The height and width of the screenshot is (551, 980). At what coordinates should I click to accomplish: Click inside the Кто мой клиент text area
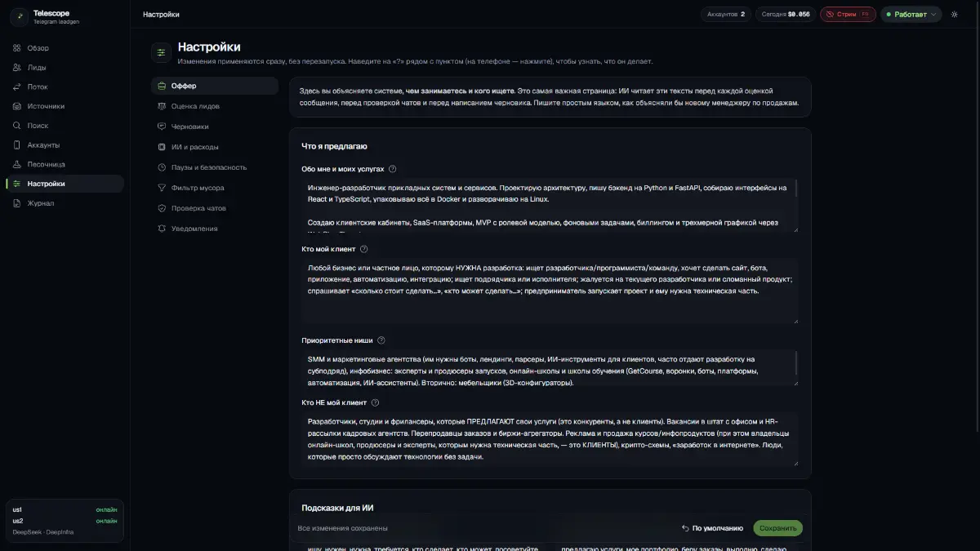click(x=550, y=291)
